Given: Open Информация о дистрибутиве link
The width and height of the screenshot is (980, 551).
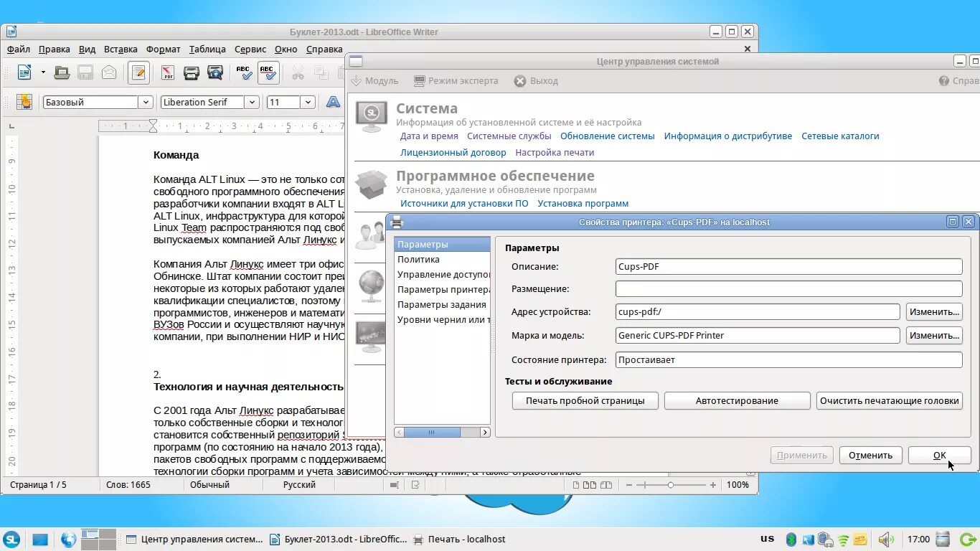Looking at the screenshot, I should coord(728,136).
